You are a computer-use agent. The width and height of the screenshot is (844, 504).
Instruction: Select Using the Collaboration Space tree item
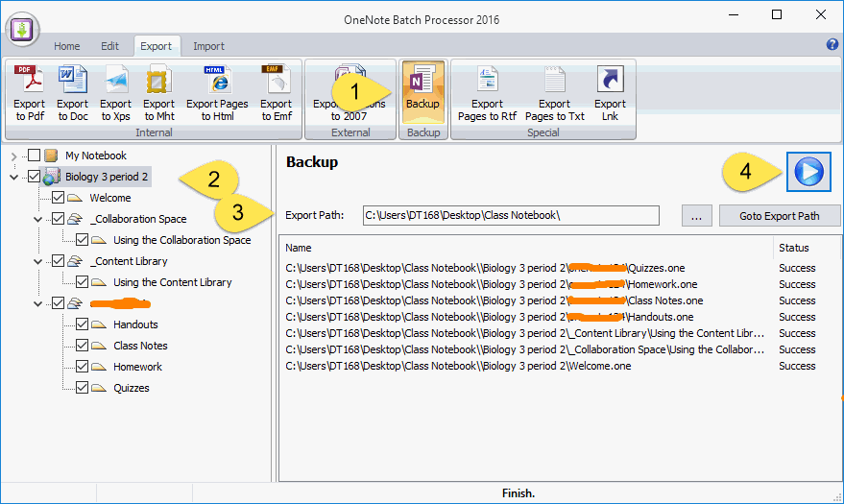point(181,240)
